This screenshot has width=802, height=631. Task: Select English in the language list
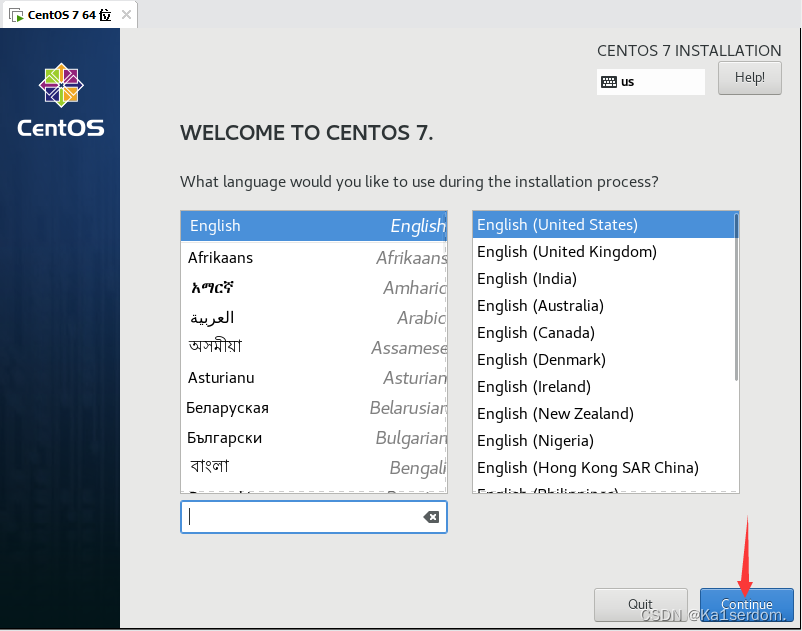314,226
